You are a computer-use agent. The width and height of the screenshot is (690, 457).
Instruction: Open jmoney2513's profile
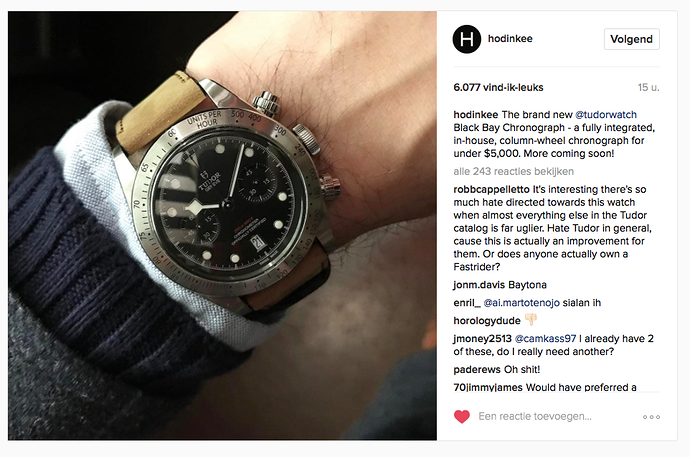click(482, 339)
